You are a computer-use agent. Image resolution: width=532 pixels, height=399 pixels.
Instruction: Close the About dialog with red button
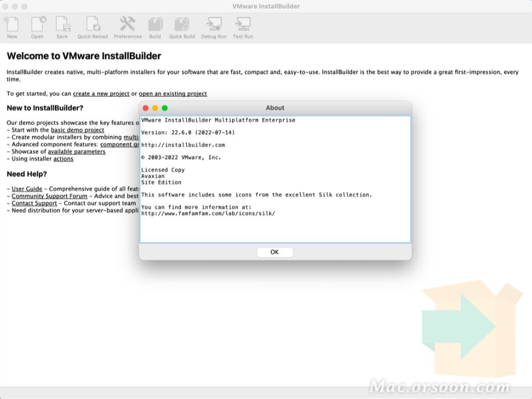point(145,108)
